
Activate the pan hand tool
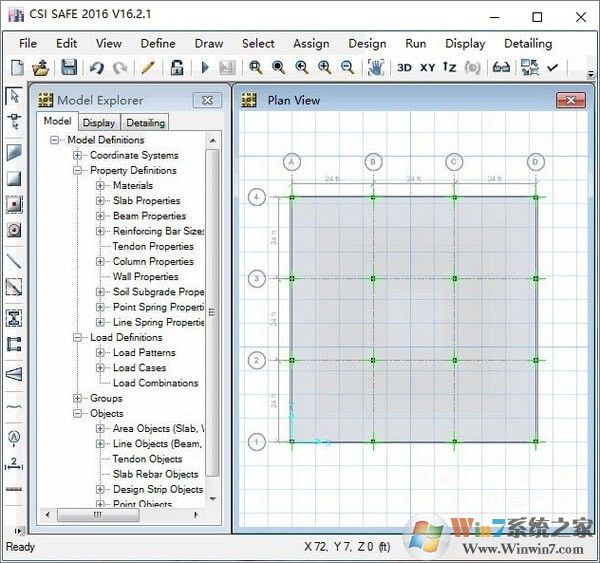[375, 68]
